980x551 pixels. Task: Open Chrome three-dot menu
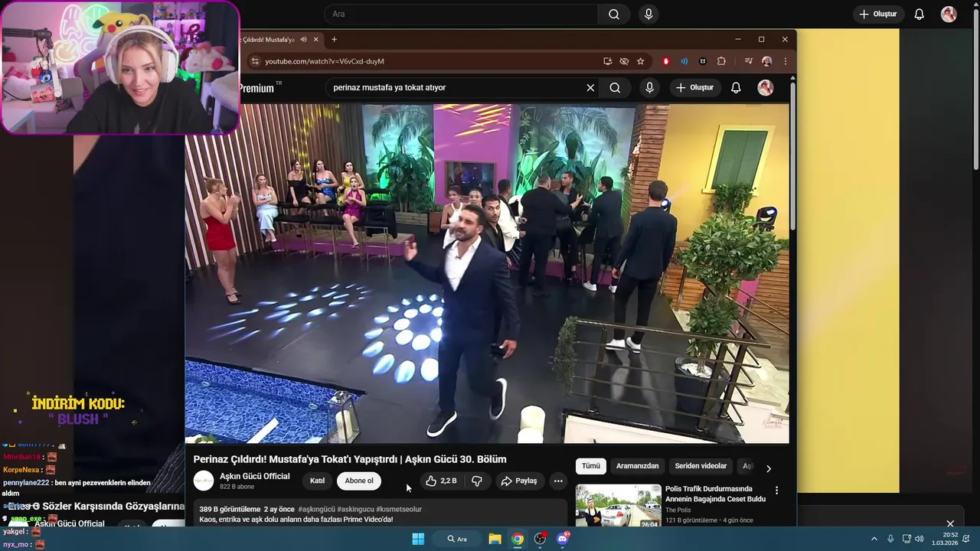(785, 61)
